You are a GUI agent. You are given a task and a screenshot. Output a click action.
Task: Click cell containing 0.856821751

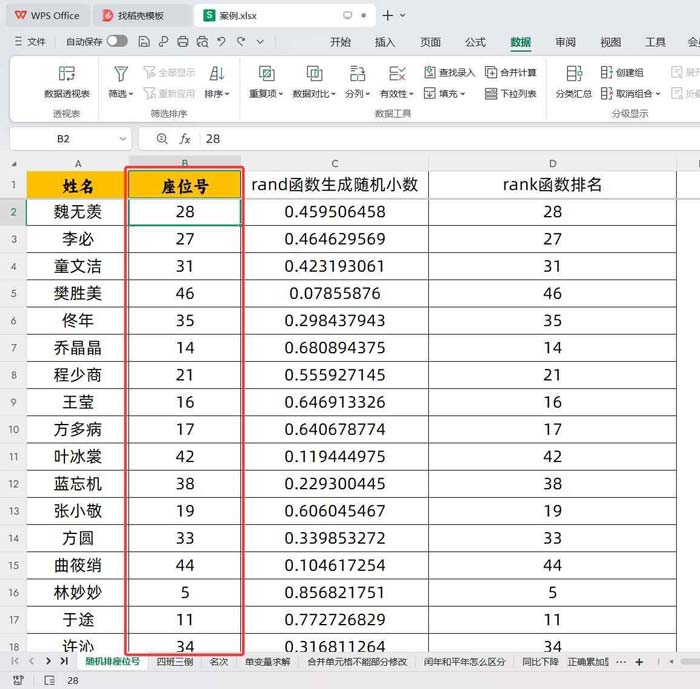335,593
